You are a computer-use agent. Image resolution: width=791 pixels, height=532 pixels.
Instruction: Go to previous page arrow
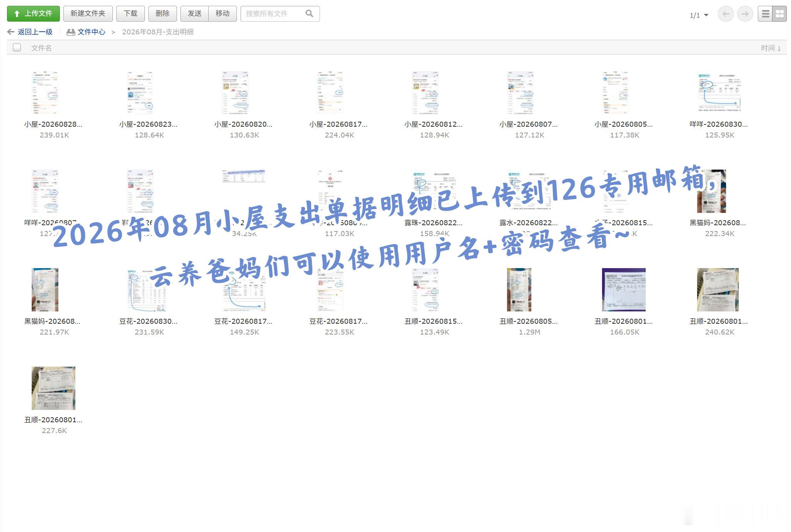(726, 14)
